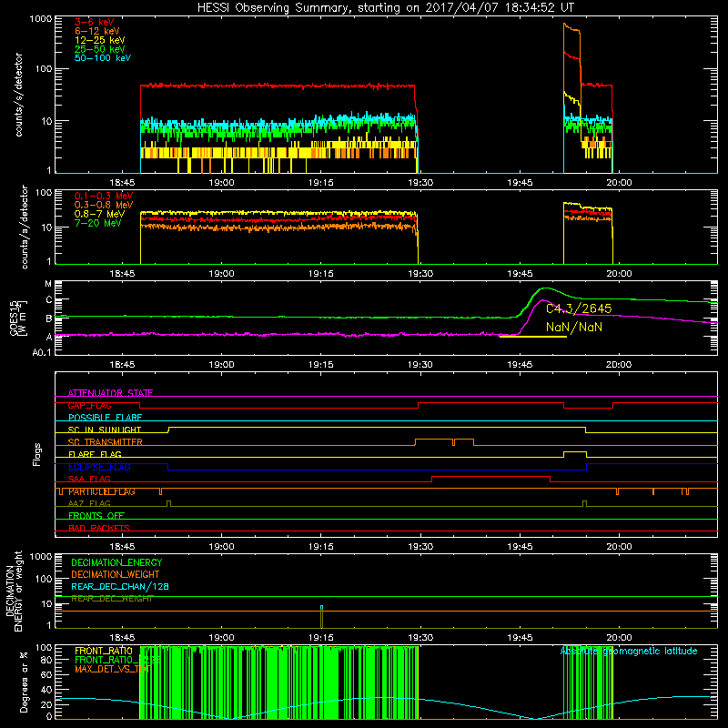Viewport: 728px width, 728px height.
Task: Click the 0.3-0.8 MeV legend entry
Action: tap(104, 205)
